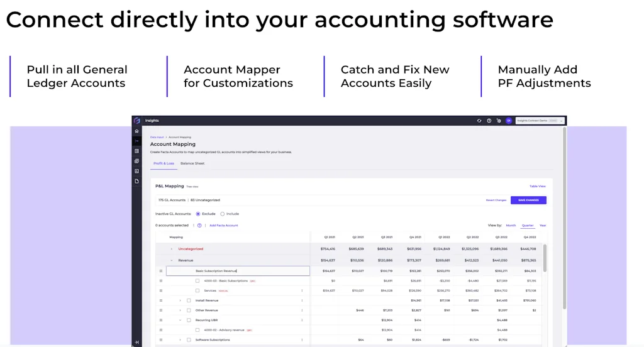
Task: Click the help icon beside accounts selected
Action: [199, 226]
